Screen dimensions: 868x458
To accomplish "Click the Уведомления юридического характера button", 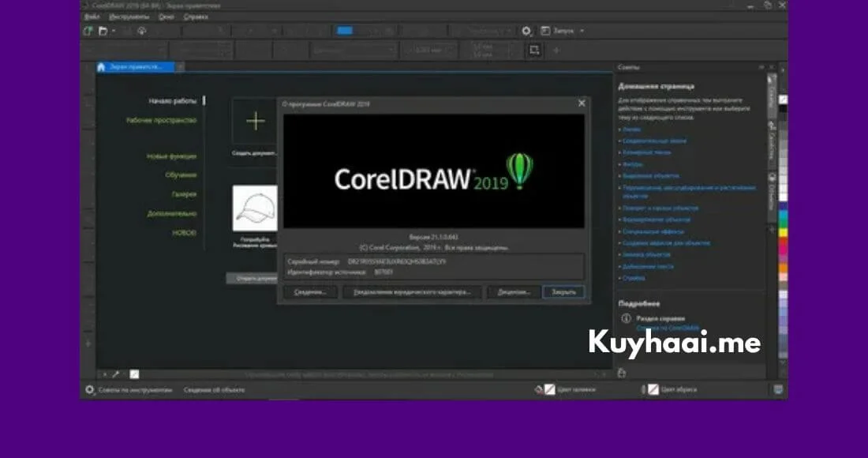I will coord(411,292).
